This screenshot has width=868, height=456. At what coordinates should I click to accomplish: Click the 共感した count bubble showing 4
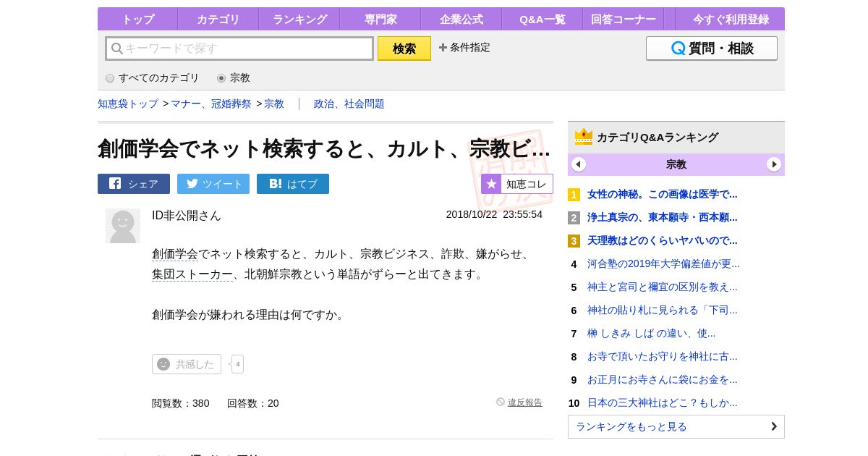237,364
